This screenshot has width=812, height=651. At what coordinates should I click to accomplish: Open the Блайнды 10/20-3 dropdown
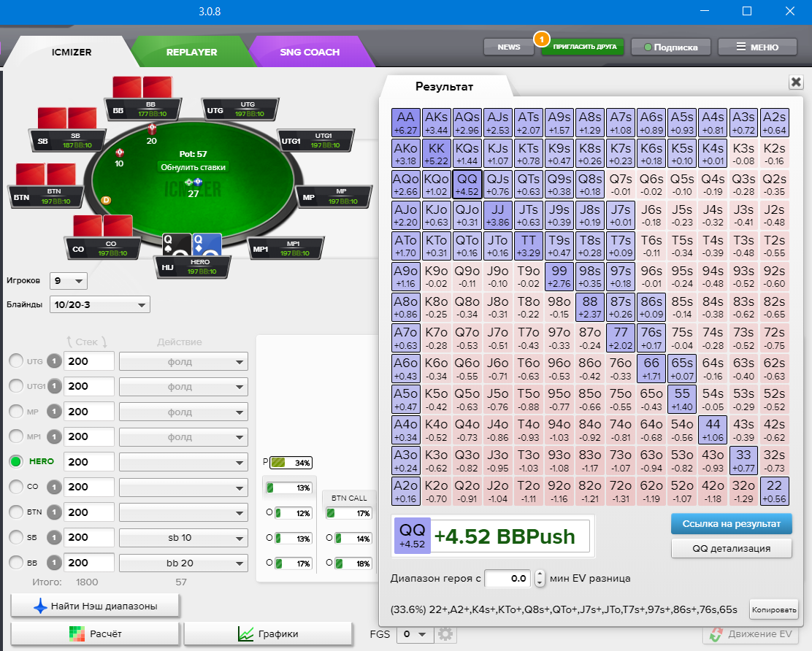tap(99, 305)
